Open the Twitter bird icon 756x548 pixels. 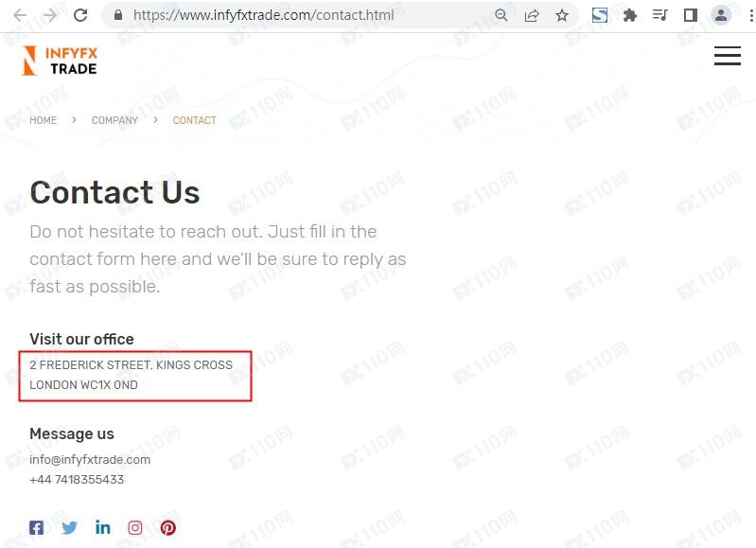click(x=69, y=528)
